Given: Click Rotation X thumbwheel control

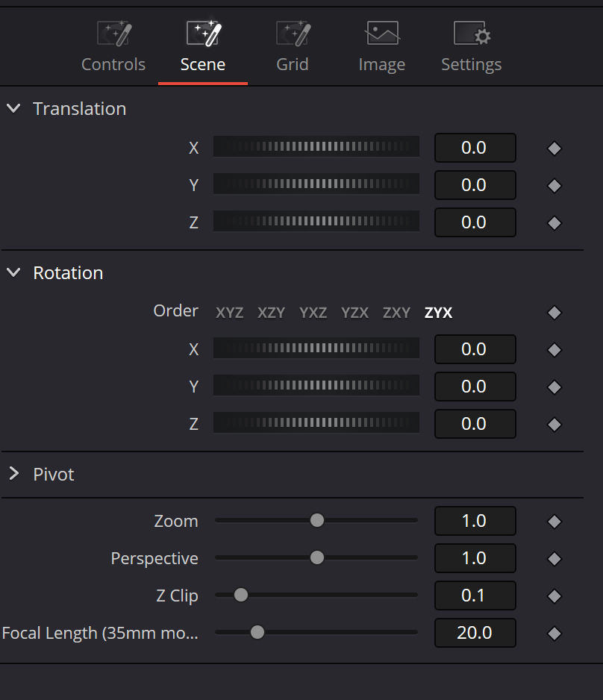Looking at the screenshot, I should coord(316,349).
